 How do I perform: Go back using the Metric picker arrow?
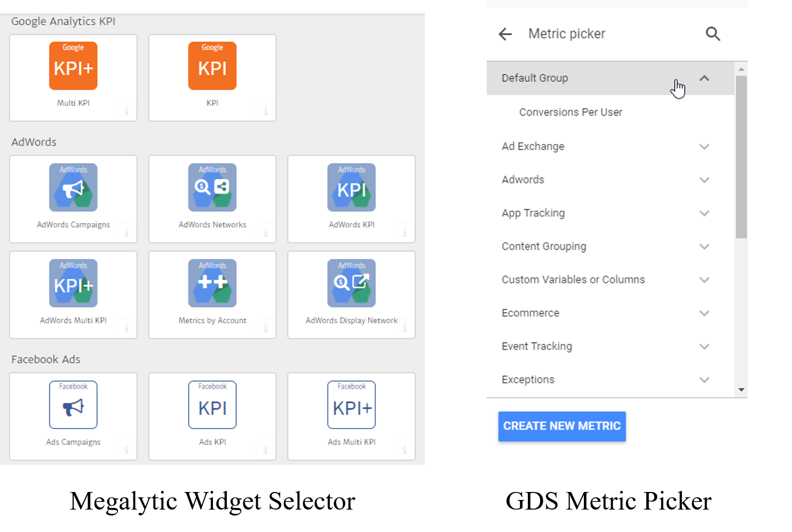(505, 34)
